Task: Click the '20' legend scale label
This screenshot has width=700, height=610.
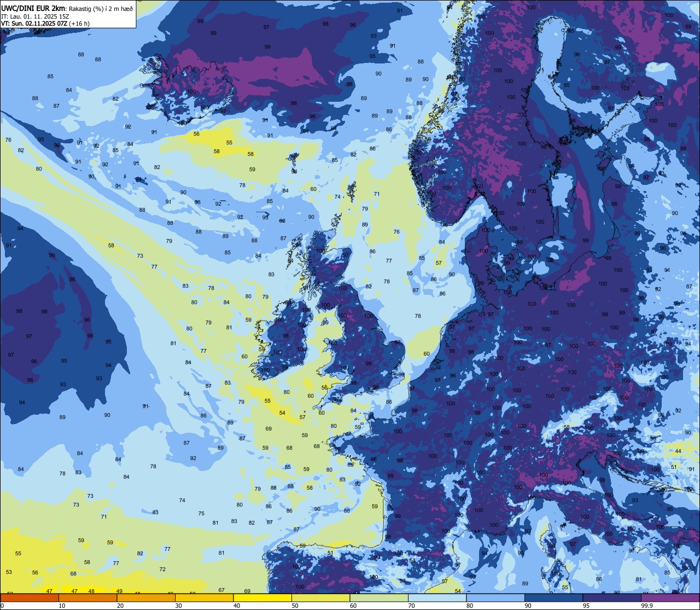Action: pyautogui.click(x=120, y=606)
